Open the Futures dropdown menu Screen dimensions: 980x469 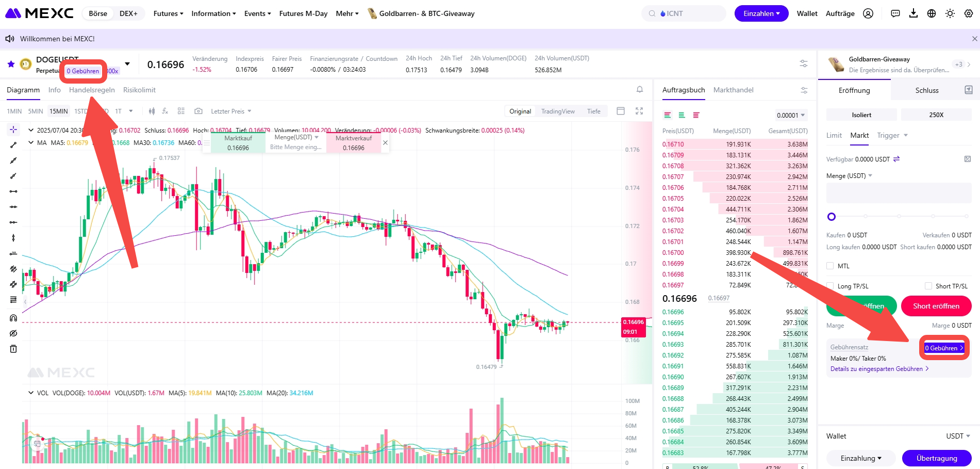[168, 13]
